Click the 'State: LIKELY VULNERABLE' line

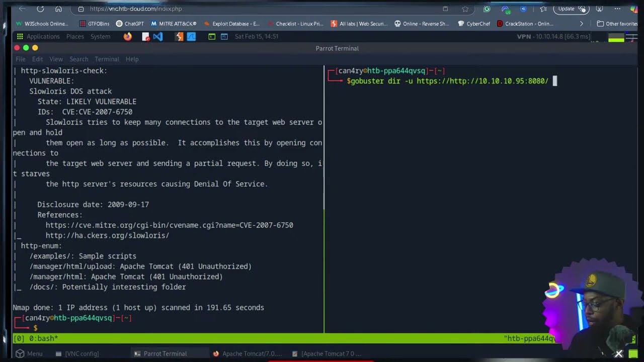coord(87,102)
